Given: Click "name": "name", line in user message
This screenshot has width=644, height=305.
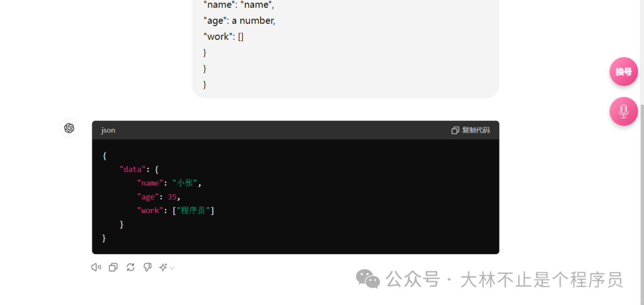Looking at the screenshot, I should 239,5.
